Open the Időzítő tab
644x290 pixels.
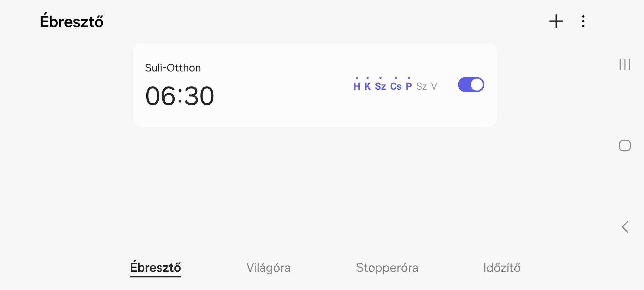click(502, 267)
